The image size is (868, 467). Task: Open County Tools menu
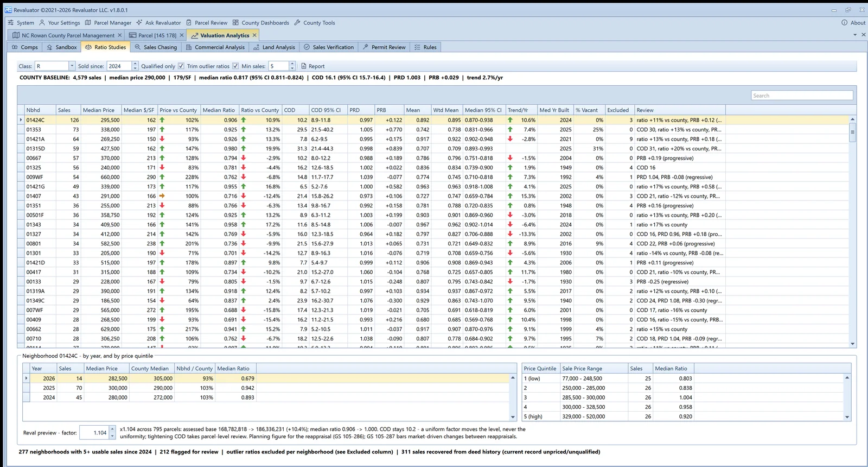pos(315,23)
